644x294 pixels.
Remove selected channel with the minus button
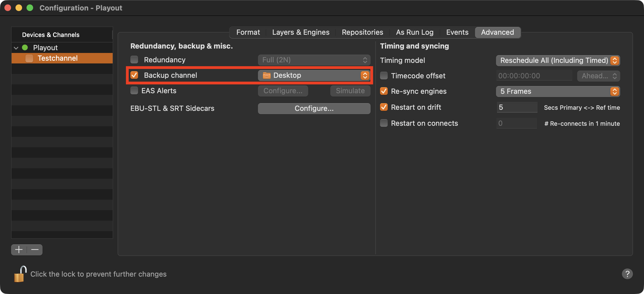(x=35, y=250)
